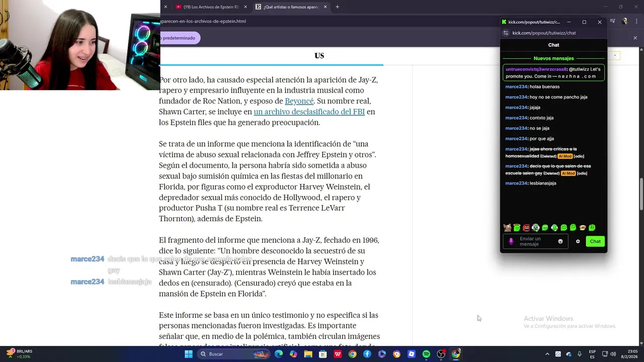Open File Explorer from taskbar
Screen dimensions: 644x362
point(308,354)
